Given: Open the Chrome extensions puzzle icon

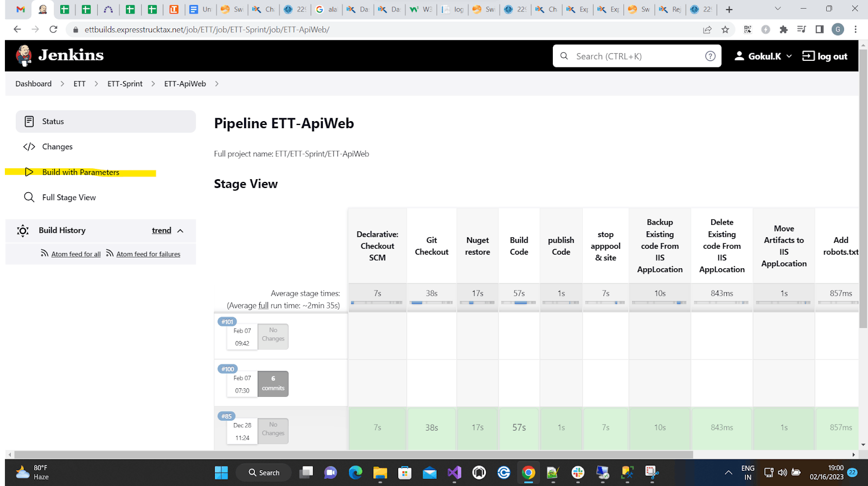Looking at the screenshot, I should pyautogui.click(x=783, y=29).
